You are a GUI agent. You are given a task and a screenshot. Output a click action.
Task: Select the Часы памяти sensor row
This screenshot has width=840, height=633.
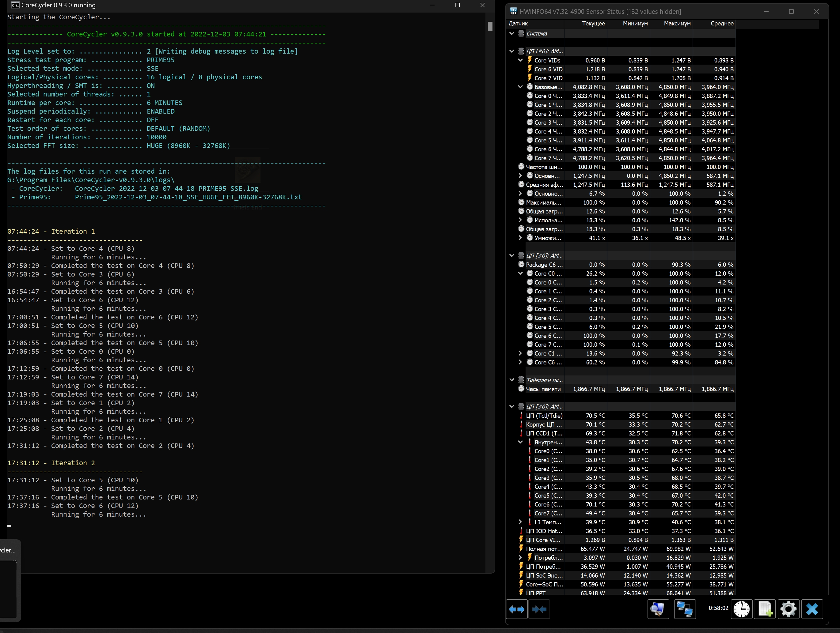point(543,389)
